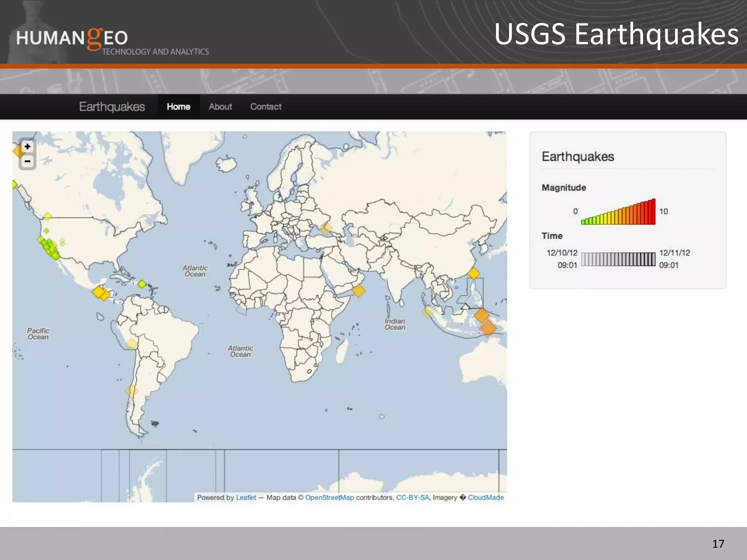Viewport: 747px width, 560px height.
Task: Click the slide page number 17
Action: pyautogui.click(x=718, y=544)
